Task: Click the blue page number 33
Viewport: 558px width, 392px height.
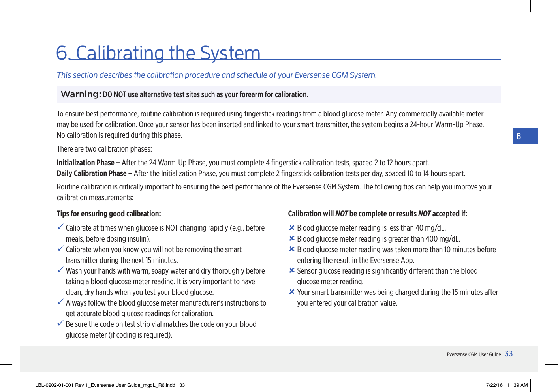Action: (509, 354)
